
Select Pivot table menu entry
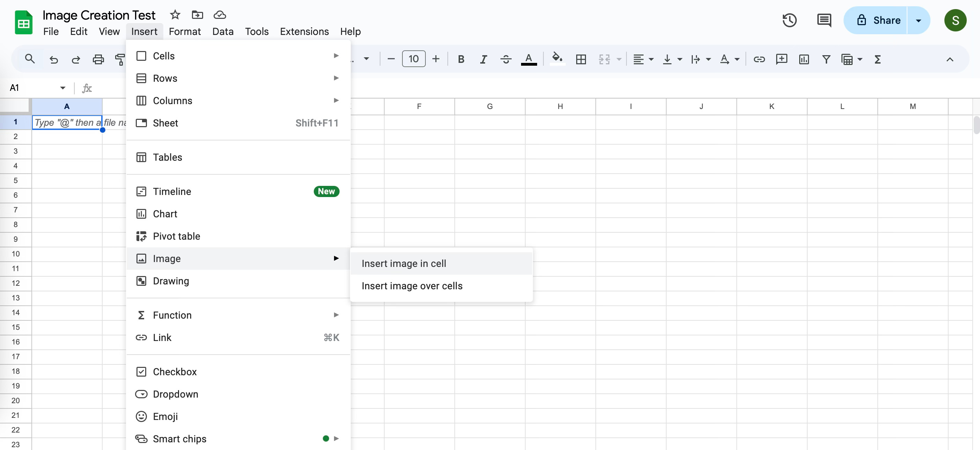click(238, 236)
